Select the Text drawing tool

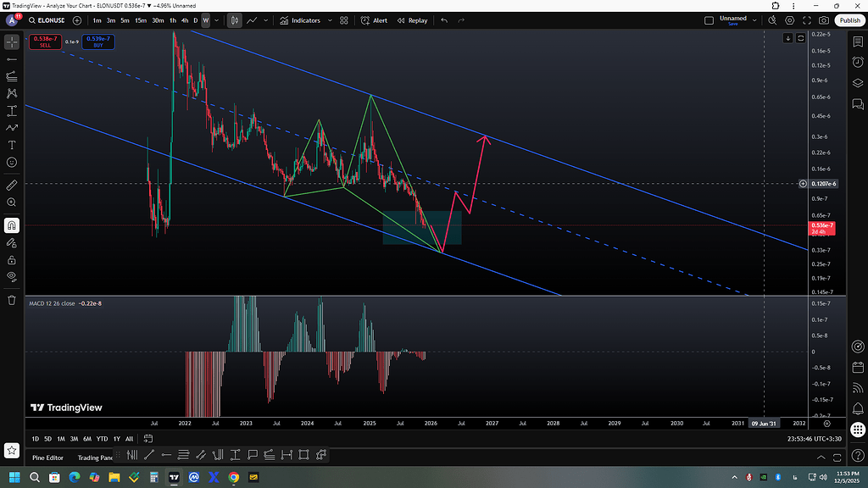[12, 145]
